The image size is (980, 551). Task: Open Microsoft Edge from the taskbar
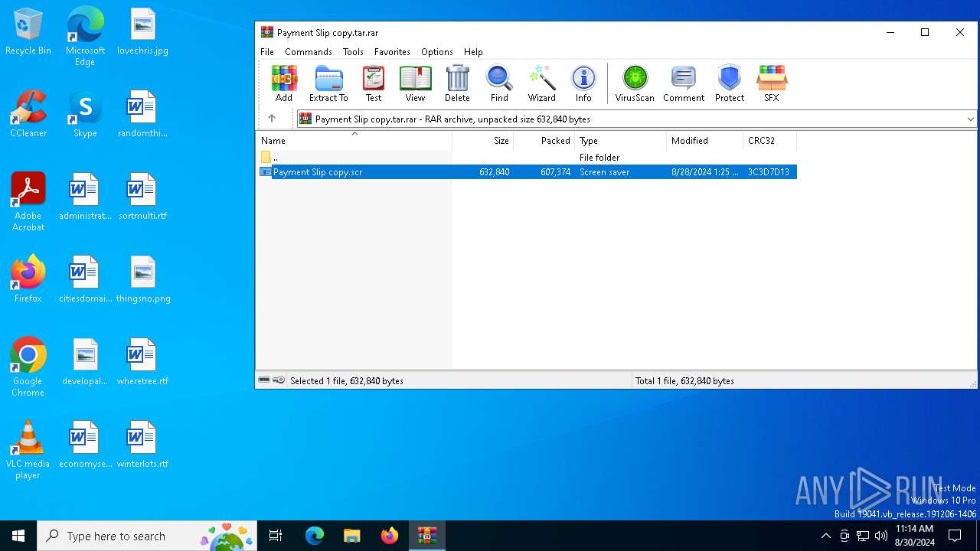[x=314, y=536]
